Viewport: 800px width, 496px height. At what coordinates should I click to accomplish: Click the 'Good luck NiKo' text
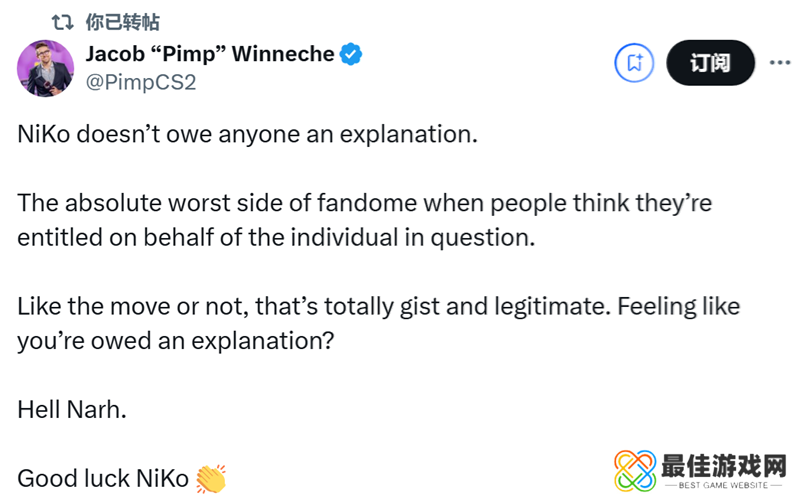tap(103, 478)
